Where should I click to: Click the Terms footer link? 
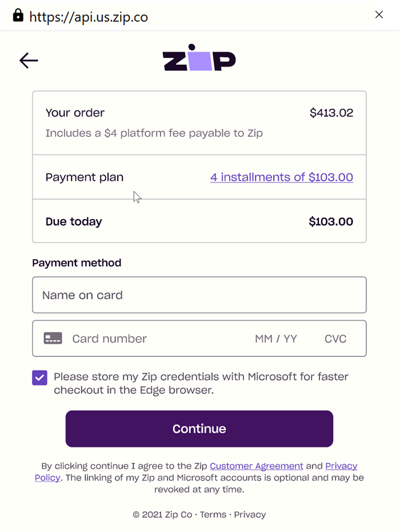213,514
